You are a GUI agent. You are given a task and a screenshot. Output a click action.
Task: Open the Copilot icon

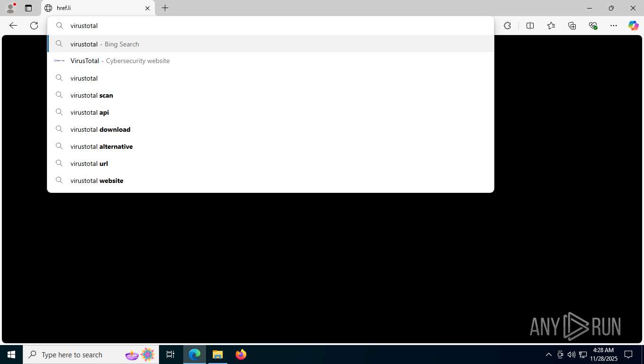[634, 26]
